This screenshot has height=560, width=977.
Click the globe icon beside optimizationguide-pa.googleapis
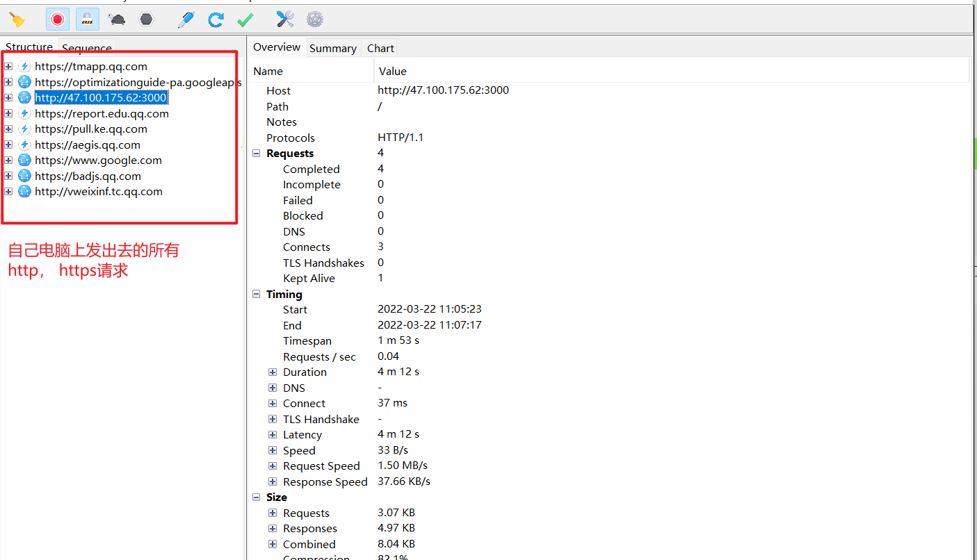click(x=24, y=82)
